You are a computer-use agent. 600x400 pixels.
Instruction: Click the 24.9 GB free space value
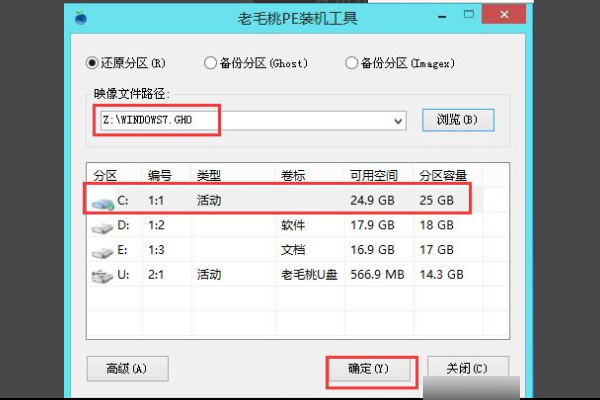pos(372,200)
